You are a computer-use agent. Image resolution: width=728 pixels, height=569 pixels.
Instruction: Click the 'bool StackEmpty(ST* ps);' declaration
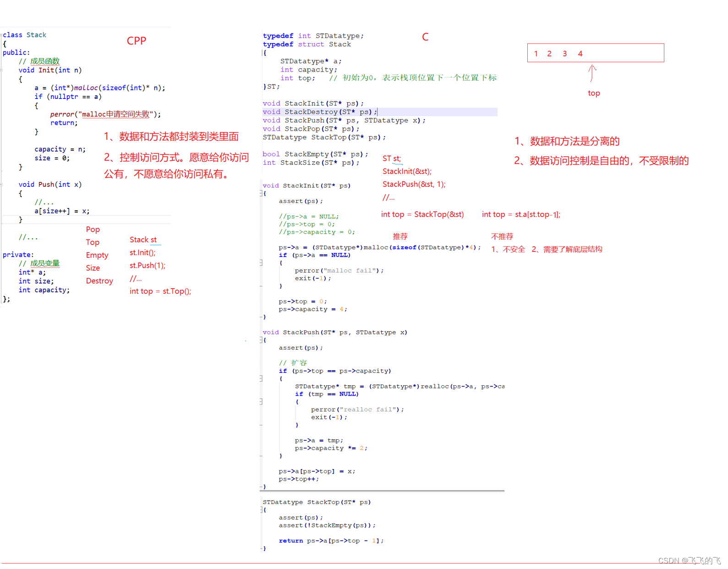tap(315, 154)
